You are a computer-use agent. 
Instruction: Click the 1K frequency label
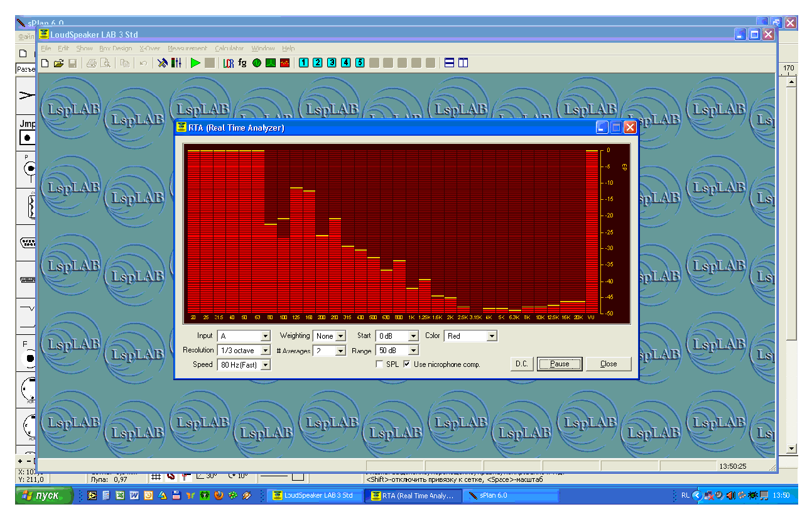coord(412,318)
